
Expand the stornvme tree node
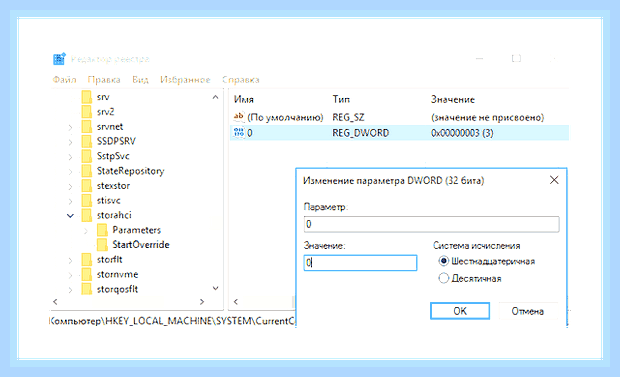pos(70,275)
